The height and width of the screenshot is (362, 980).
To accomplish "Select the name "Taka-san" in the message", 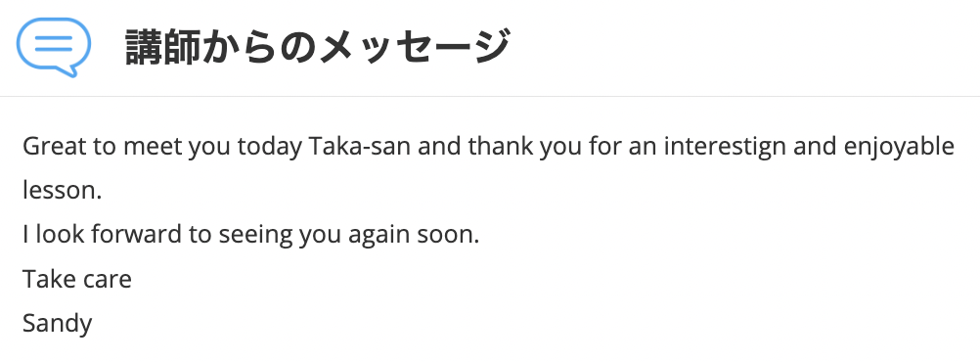I will 360,147.
